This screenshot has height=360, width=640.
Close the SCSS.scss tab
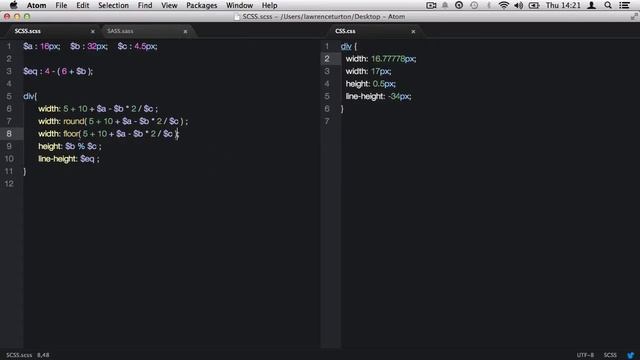click(x=93, y=31)
